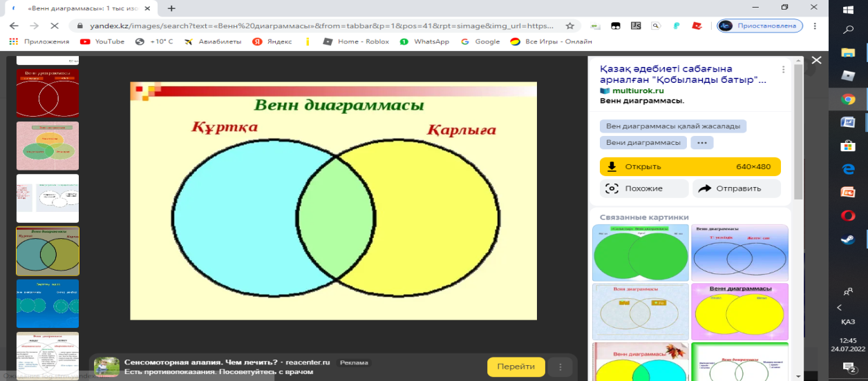Click the Открыть download button
This screenshot has width=868, height=381.
(690, 166)
